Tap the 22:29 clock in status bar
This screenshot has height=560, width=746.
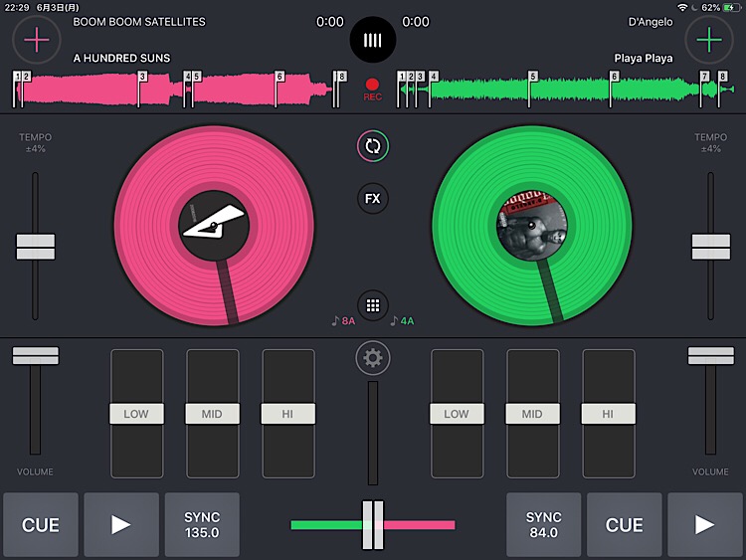tap(17, 7)
